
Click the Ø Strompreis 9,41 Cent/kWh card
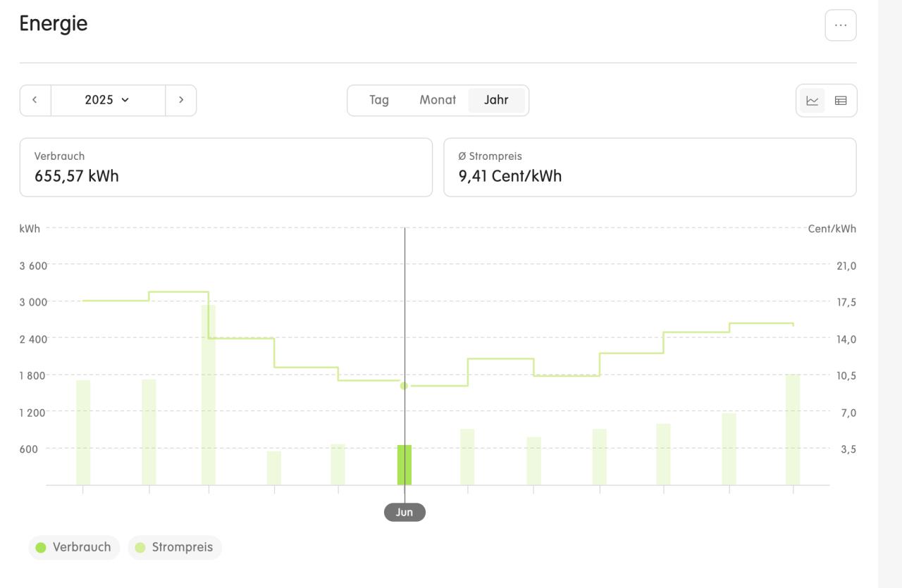[649, 167]
